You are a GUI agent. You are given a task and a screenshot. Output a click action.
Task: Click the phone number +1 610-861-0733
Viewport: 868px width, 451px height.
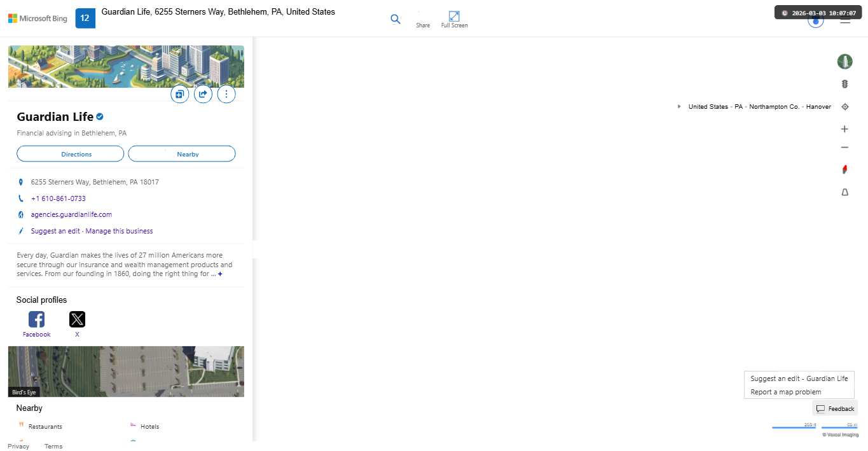(x=59, y=198)
